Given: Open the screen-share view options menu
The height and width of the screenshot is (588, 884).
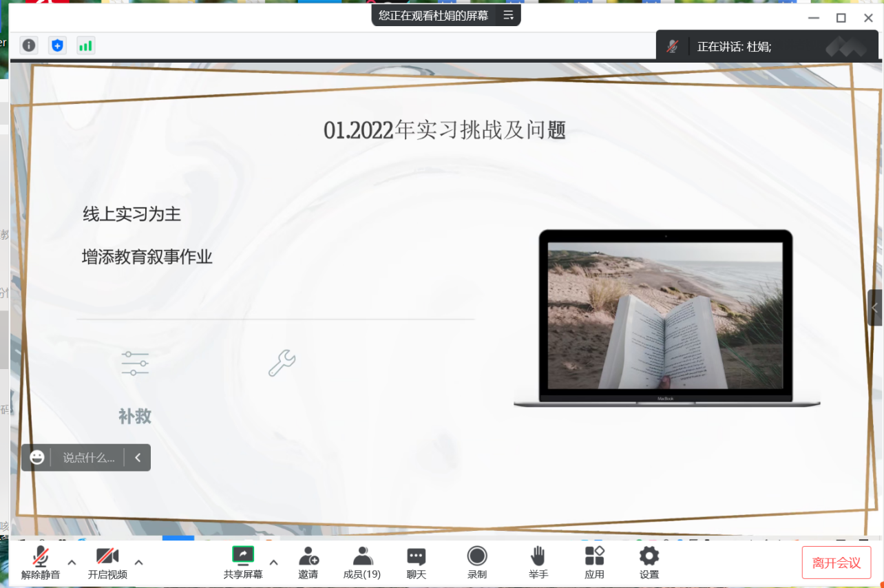Looking at the screenshot, I should click(508, 15).
